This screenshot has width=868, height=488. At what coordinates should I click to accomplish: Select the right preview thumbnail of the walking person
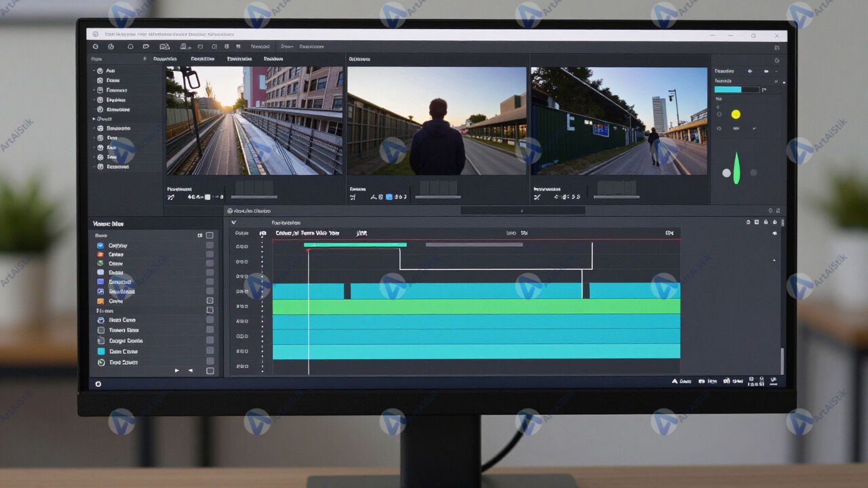pyautogui.click(x=618, y=121)
